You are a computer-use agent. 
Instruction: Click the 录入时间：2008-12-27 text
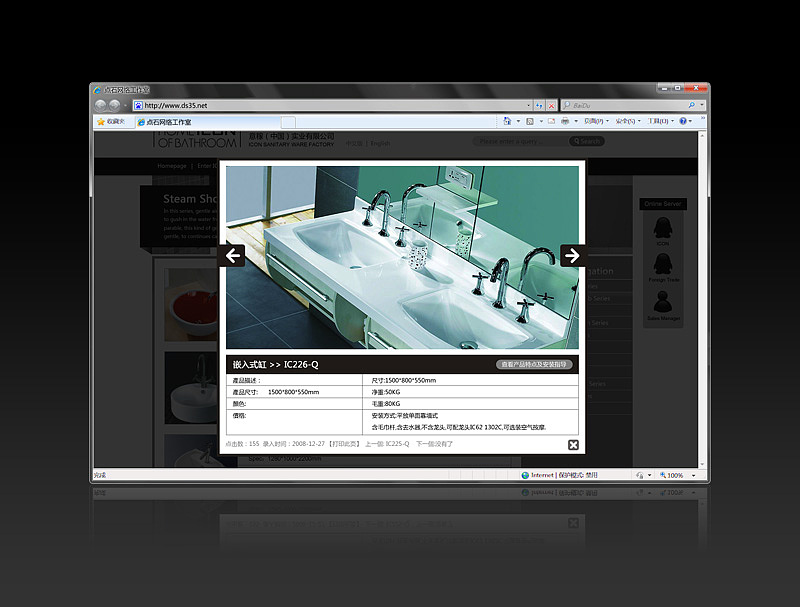[x=294, y=444]
